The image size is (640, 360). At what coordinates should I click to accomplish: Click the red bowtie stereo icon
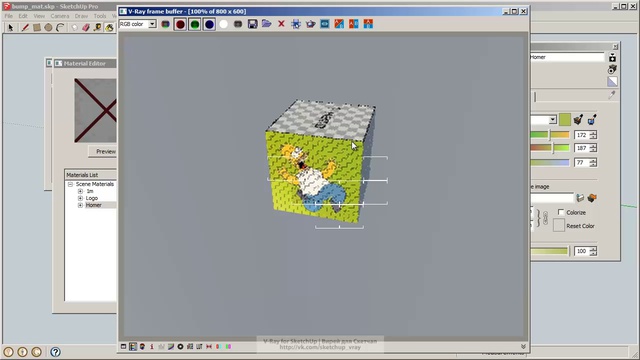point(209,347)
